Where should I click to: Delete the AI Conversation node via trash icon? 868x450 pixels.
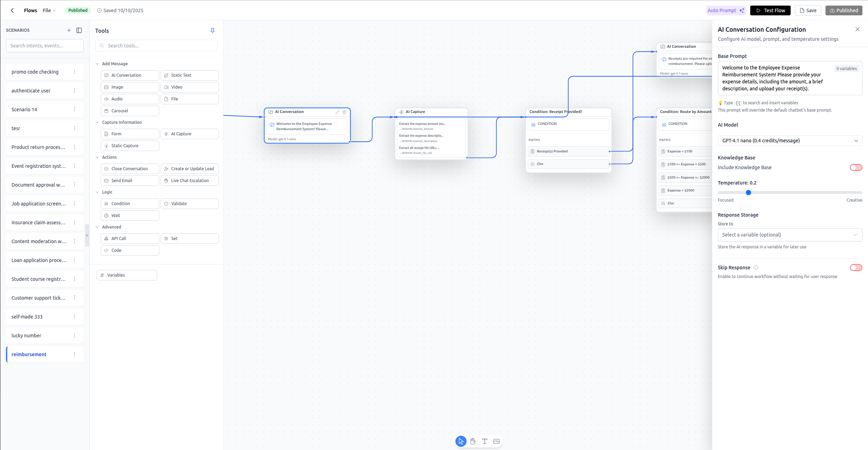click(344, 112)
